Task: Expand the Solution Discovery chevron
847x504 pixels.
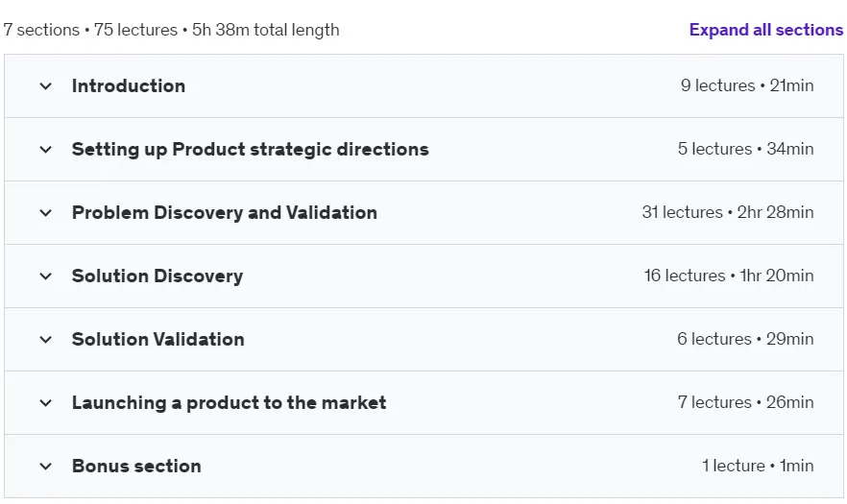Action: (46, 276)
